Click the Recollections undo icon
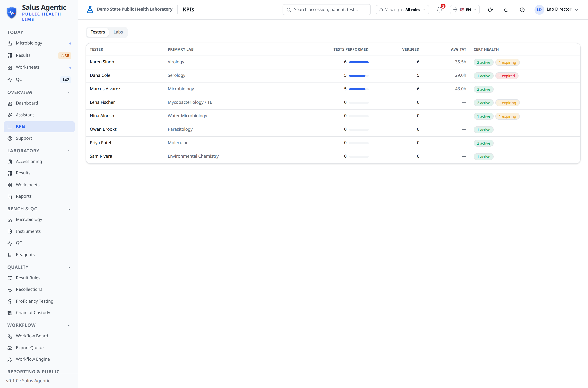The image size is (588, 388). point(10,290)
